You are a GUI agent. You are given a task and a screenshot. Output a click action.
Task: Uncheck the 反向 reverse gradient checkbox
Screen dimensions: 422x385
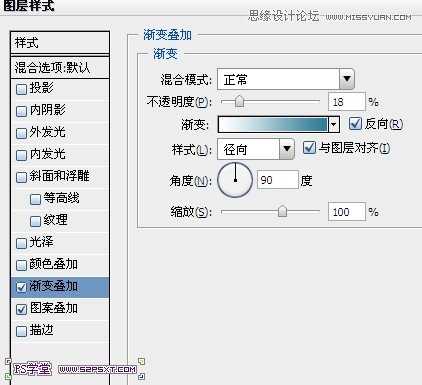[355, 124]
